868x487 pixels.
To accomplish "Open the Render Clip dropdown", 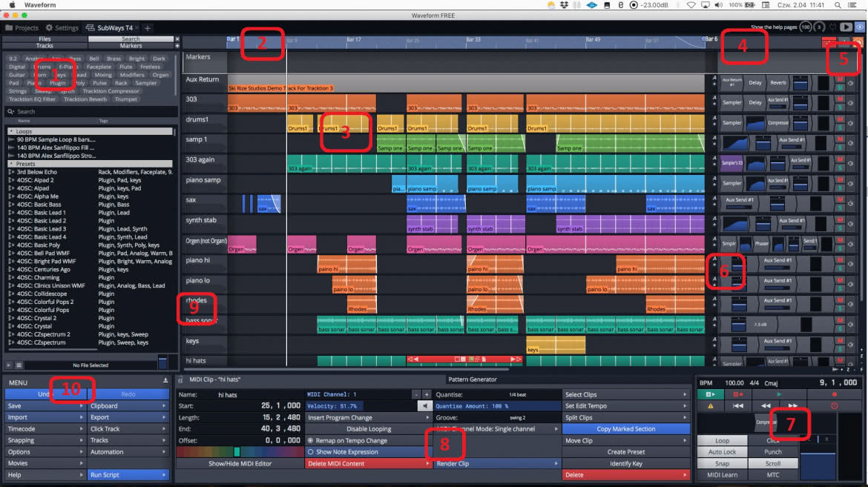I will pyautogui.click(x=498, y=464).
